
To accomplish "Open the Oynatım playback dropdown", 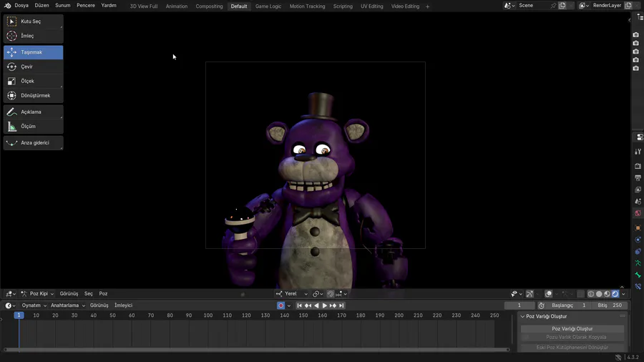I will tap(34, 305).
